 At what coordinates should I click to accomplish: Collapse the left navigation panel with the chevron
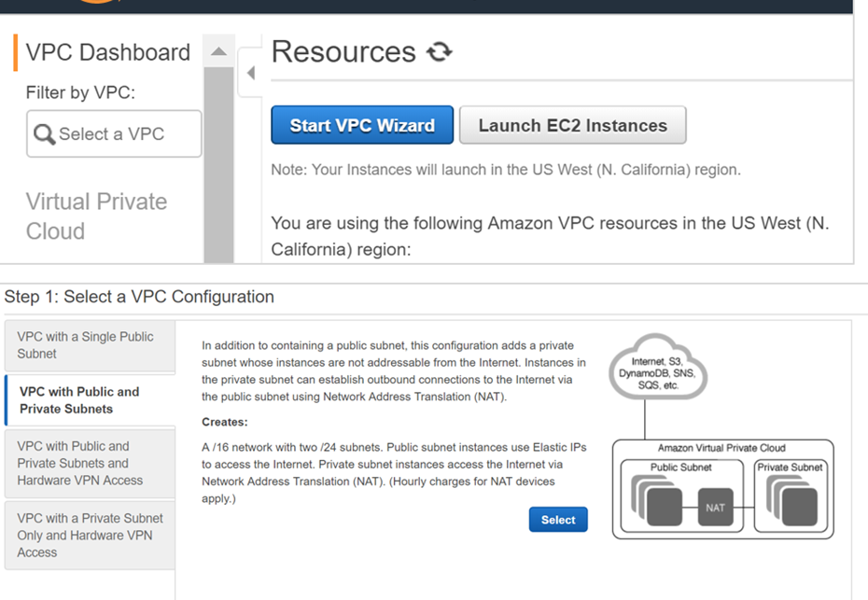point(249,73)
